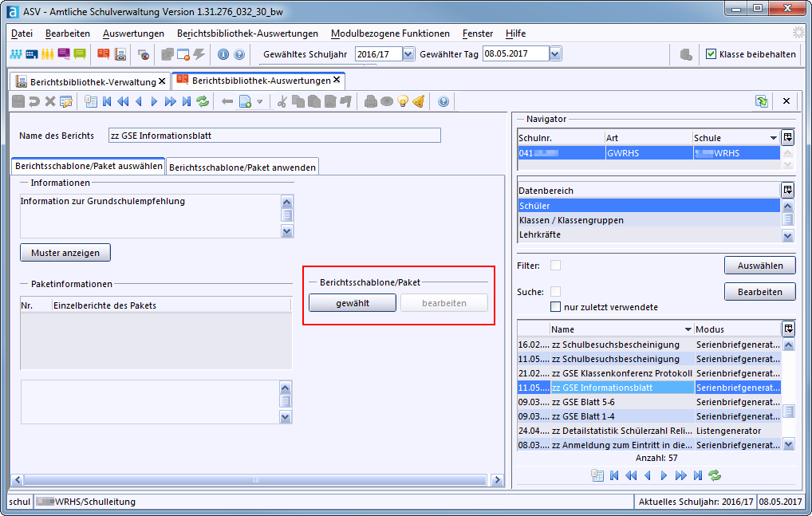The width and height of the screenshot is (812, 516).
Task: Click the printer icon in the toolbar
Action: coord(370,101)
